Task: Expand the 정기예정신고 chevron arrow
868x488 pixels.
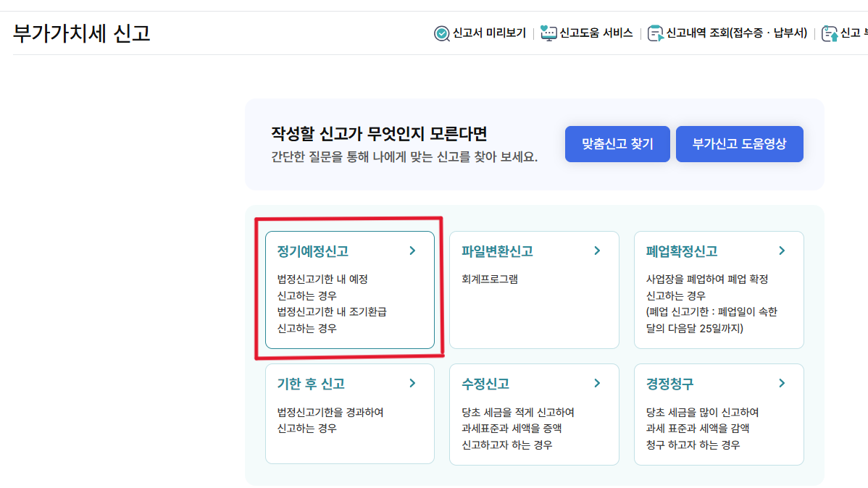Action: click(412, 251)
